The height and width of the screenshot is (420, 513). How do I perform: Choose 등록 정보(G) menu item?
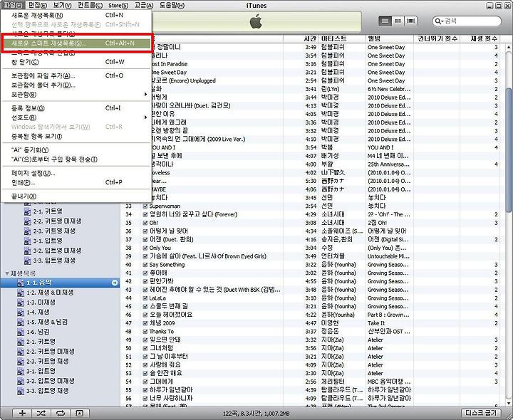point(76,108)
